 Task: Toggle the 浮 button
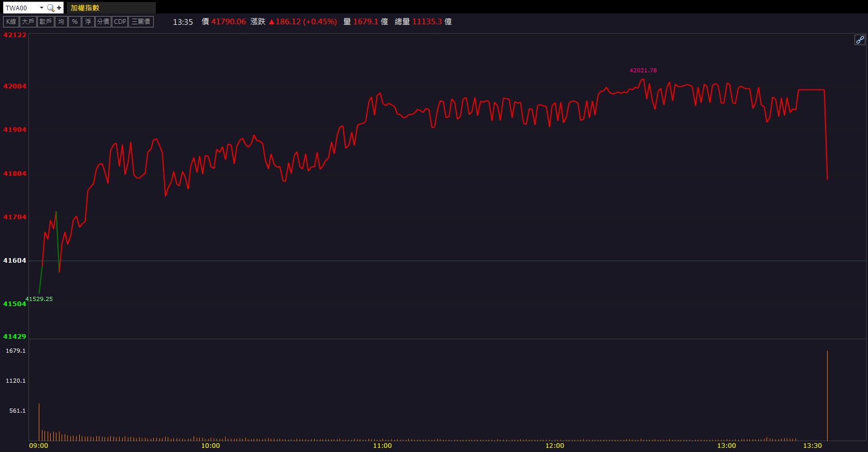88,22
